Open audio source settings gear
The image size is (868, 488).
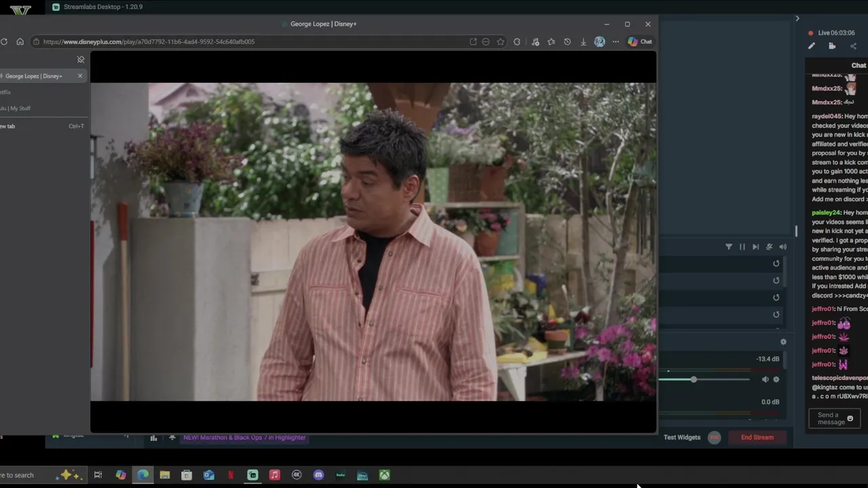[776, 380]
